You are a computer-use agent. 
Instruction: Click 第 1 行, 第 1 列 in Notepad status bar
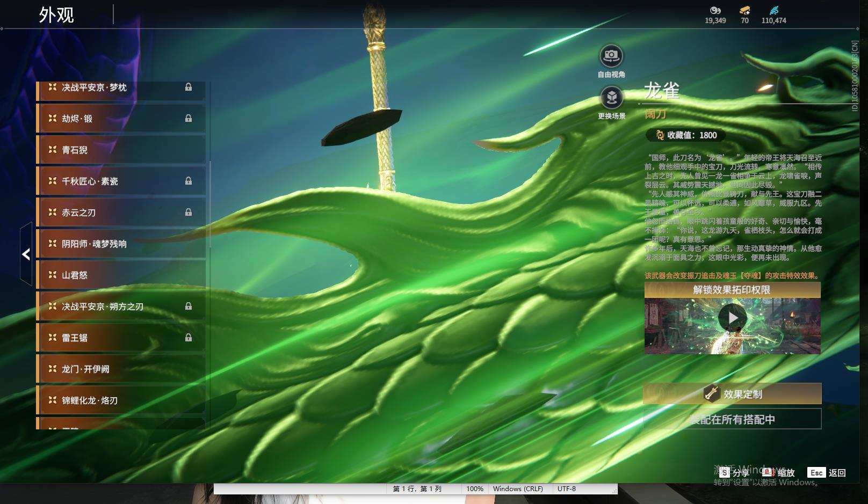[x=417, y=489]
